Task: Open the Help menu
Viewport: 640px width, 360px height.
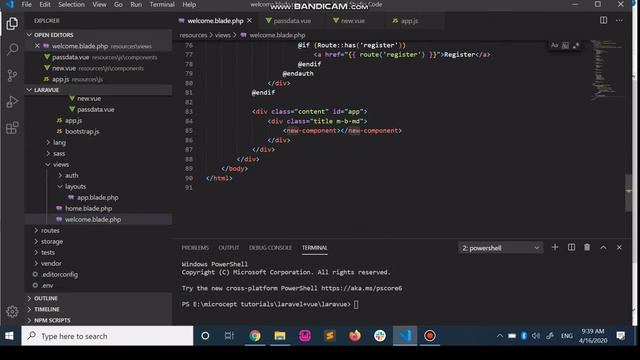Action: (x=189, y=4)
